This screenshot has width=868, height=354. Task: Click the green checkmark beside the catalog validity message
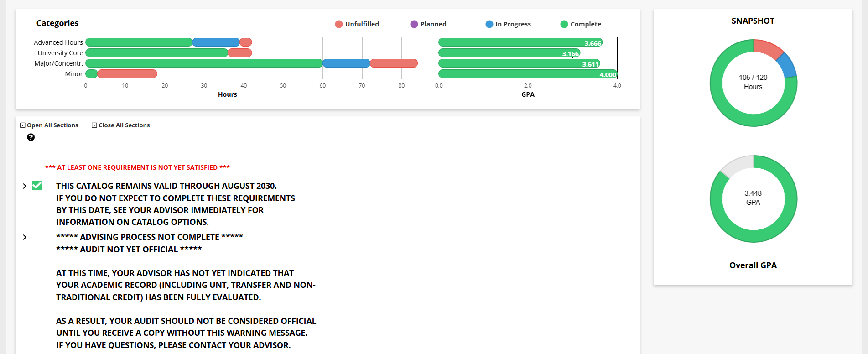36,185
